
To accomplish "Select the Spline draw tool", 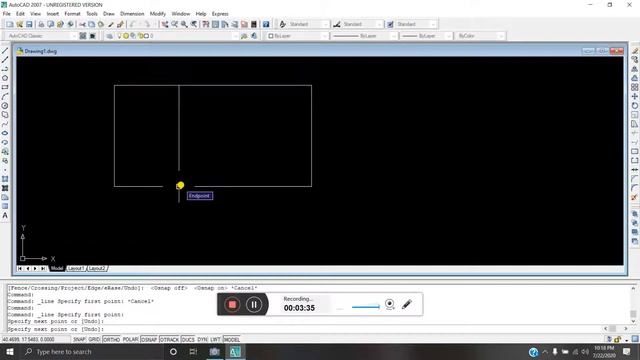I will 5,124.
